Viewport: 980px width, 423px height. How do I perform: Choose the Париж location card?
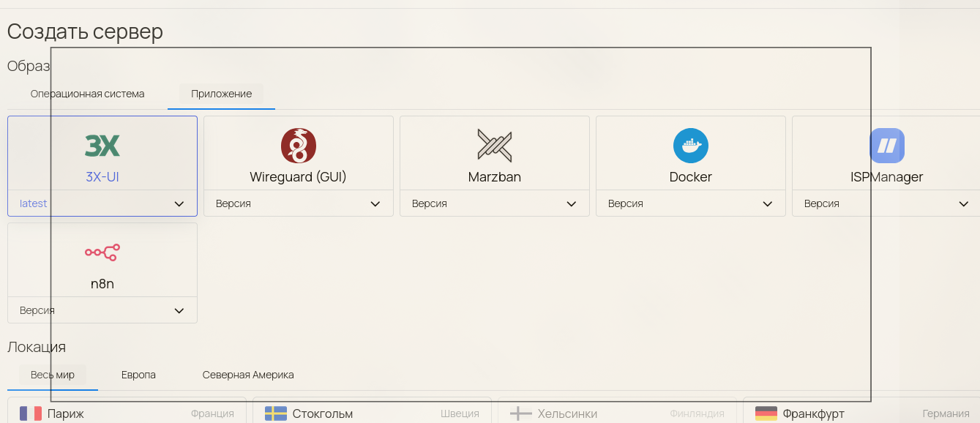127,411
